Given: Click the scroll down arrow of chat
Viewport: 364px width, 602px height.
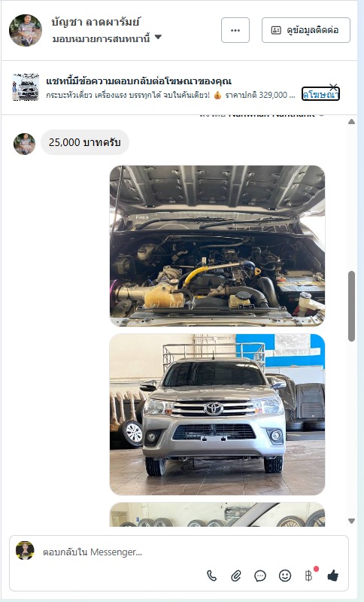Looking at the screenshot, I should point(351,521).
